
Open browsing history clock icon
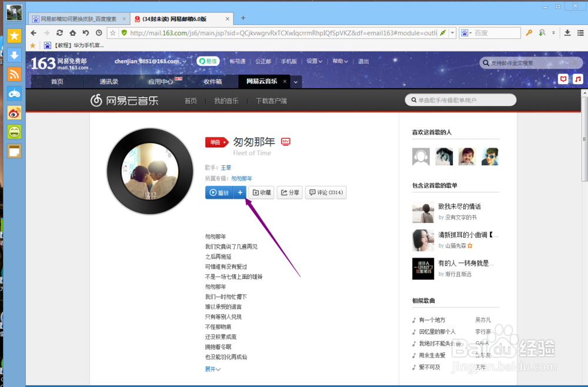(x=99, y=33)
